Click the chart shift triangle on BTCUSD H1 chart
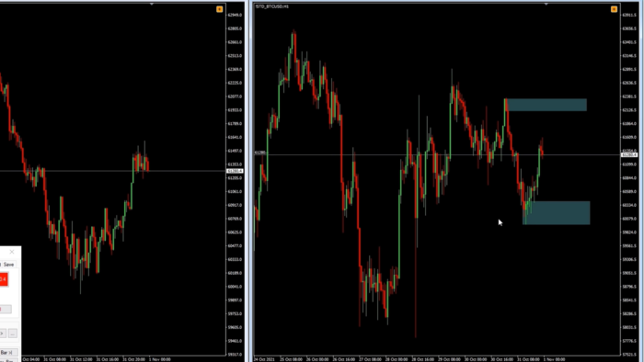The height and width of the screenshot is (362, 644). coord(546,4)
